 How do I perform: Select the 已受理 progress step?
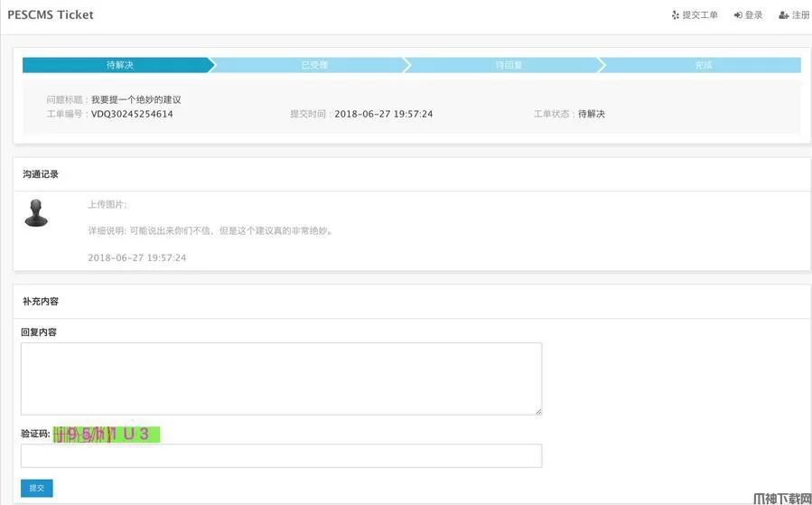click(313, 65)
